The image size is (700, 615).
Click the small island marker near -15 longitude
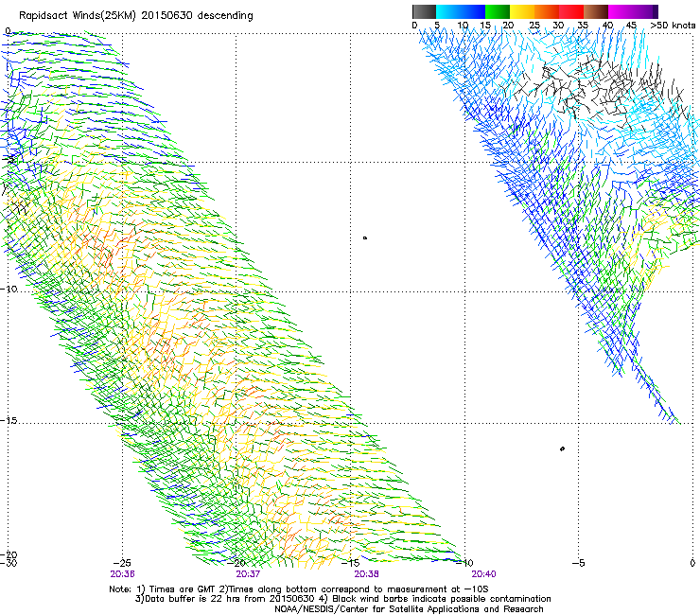pyautogui.click(x=365, y=238)
